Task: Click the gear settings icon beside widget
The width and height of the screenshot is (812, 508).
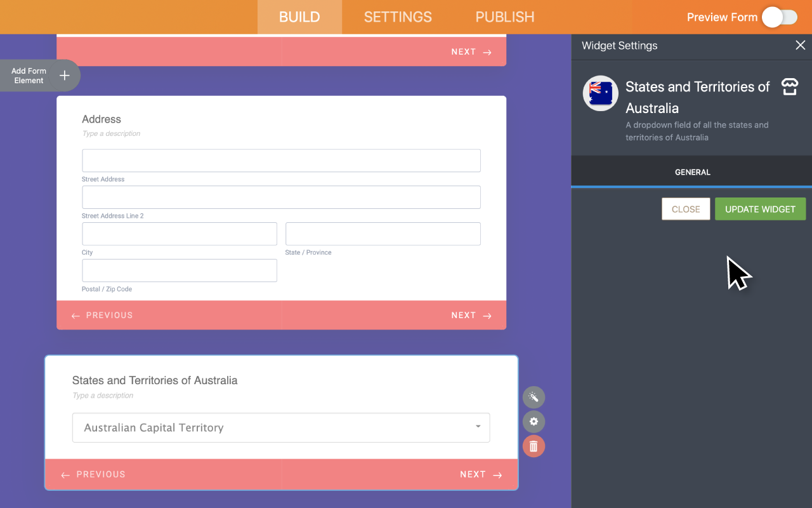Action: [534, 422]
